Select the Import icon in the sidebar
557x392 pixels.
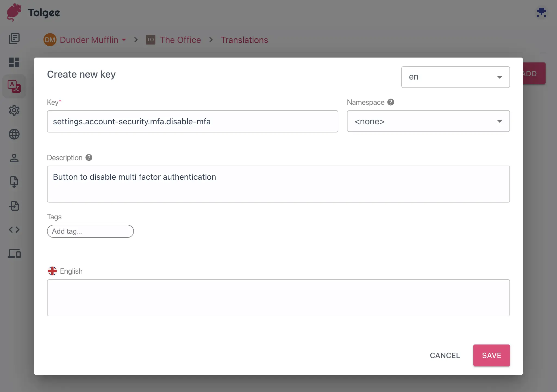[14, 206]
